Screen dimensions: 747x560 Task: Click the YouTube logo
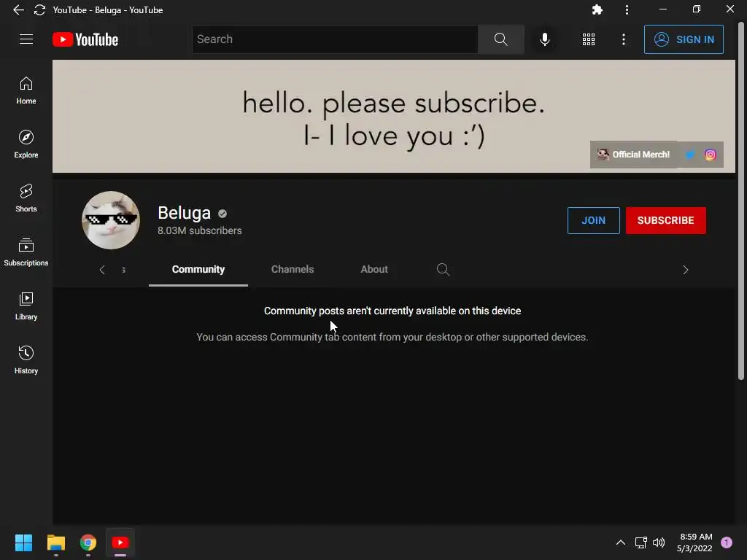click(85, 39)
